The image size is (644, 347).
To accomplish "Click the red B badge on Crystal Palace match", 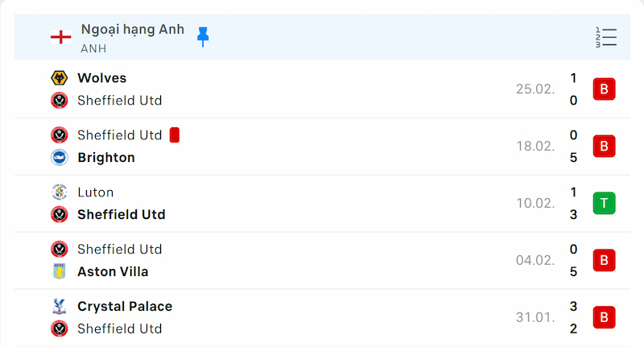I will pos(604,317).
